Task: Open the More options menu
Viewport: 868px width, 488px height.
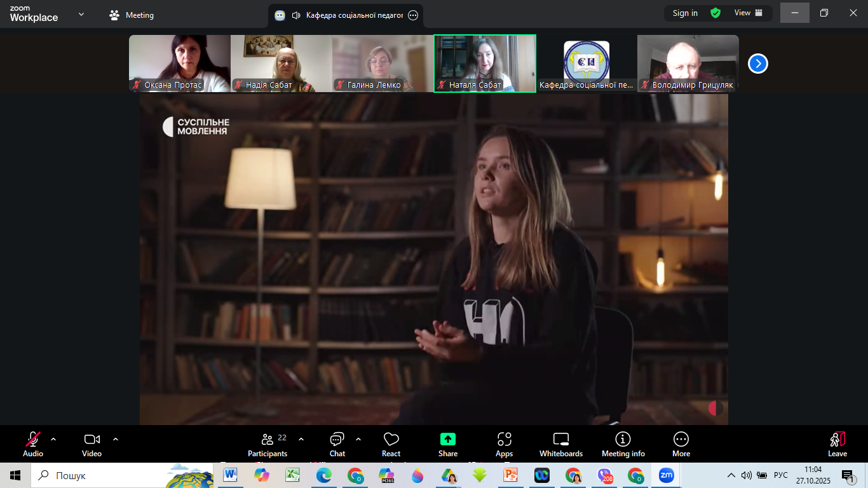Action: [681, 444]
